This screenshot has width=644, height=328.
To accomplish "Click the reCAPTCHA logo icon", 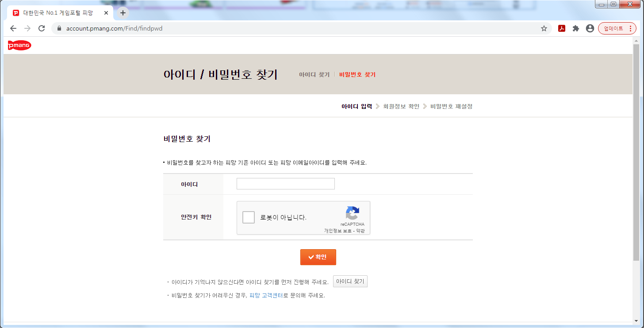I will tap(352, 213).
